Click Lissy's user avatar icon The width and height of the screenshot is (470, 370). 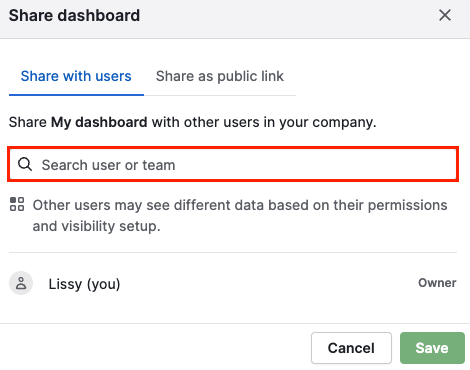click(x=21, y=283)
